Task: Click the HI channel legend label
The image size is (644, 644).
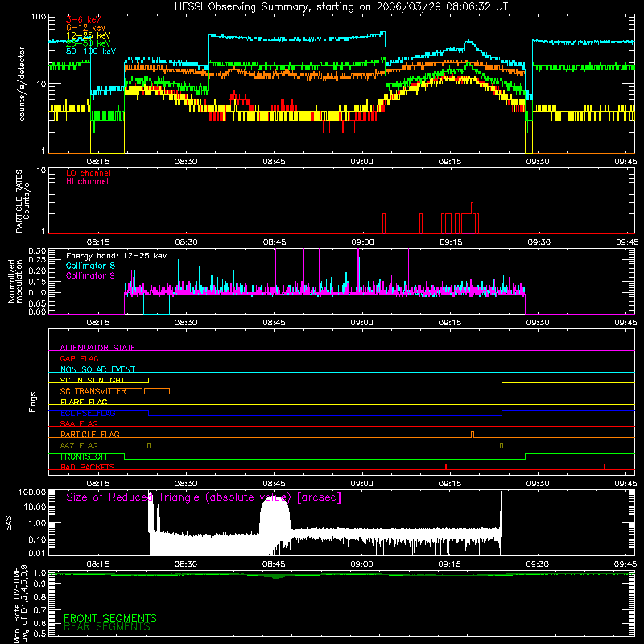Action: [x=87, y=182]
